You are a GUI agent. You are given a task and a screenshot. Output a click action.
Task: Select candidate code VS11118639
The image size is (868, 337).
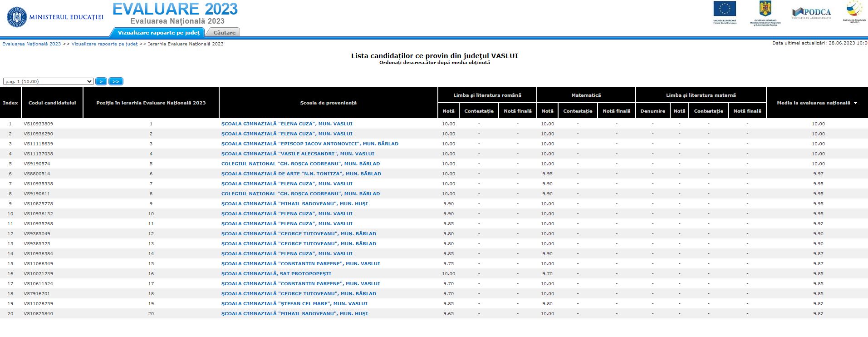tap(38, 144)
